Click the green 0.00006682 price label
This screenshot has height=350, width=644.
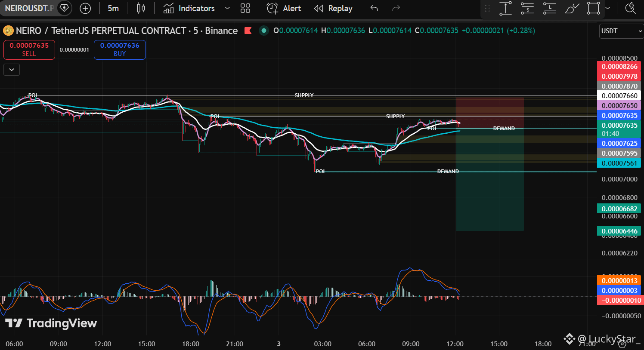(619, 209)
